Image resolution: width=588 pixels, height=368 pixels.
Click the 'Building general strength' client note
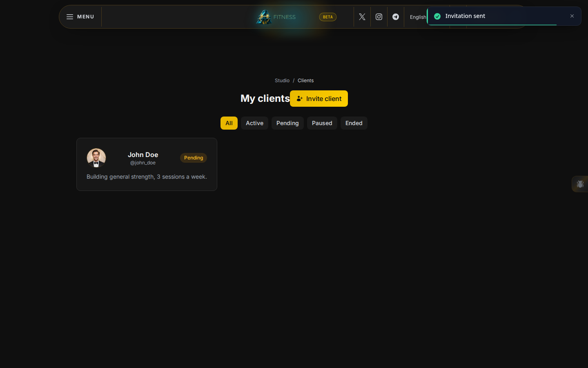tap(147, 177)
